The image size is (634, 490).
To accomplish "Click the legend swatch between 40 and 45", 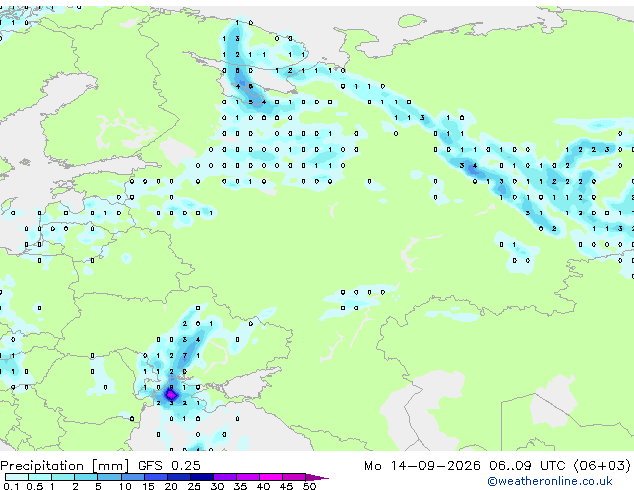I will click(x=271, y=477).
